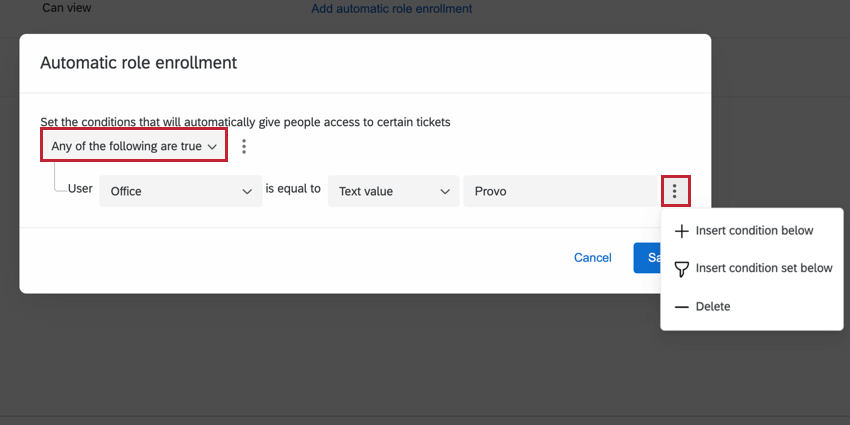Click the chevron arrow in Text value dropdown

[445, 191]
